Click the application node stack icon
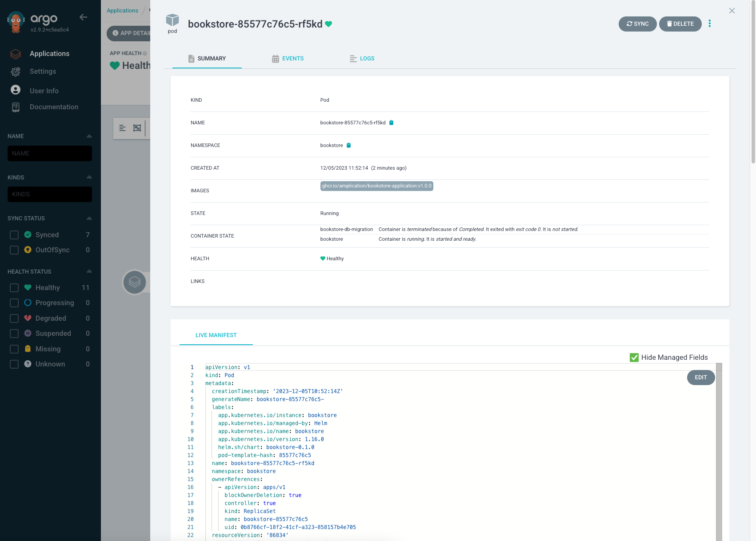756x541 pixels. point(135,282)
